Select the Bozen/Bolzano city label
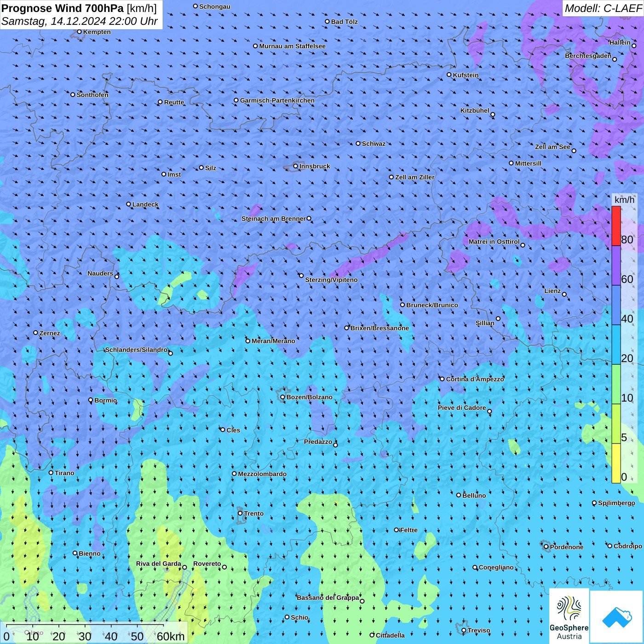Image resolution: width=644 pixels, height=644 pixels. click(309, 397)
